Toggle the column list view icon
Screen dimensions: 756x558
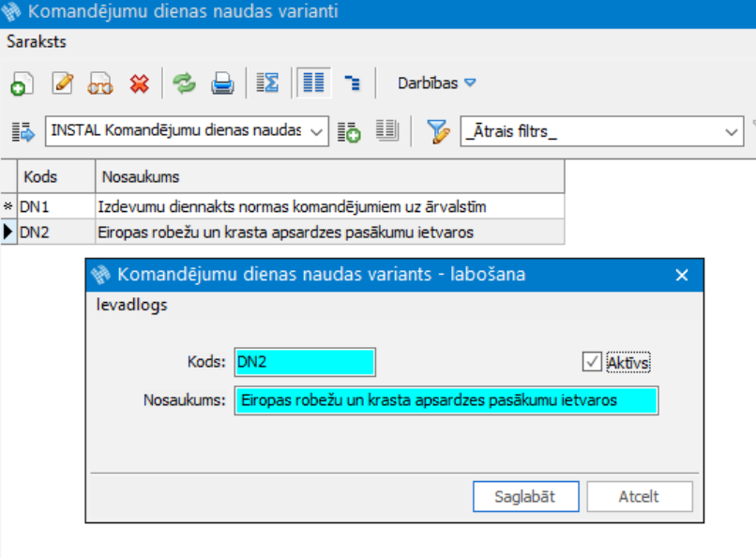(313, 83)
